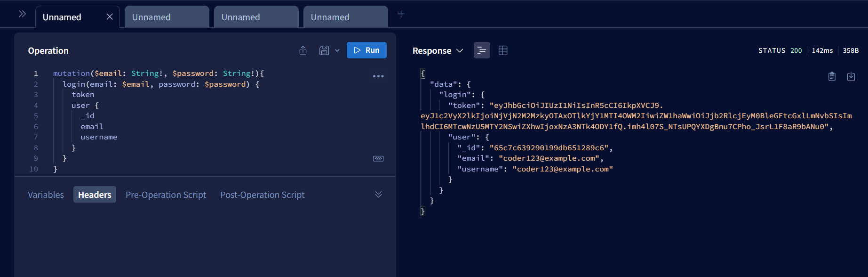Image resolution: width=868 pixels, height=277 pixels.
Task: Open the Variables tab
Action: [x=46, y=195]
